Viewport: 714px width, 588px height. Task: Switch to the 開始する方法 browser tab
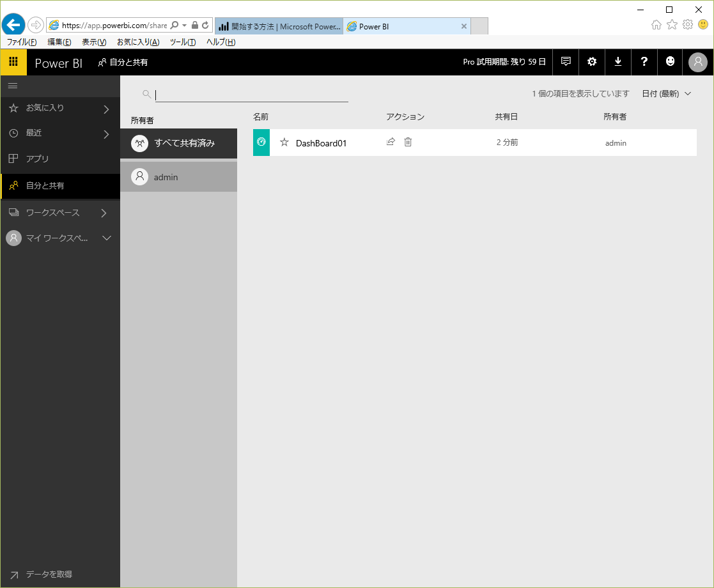(x=279, y=26)
